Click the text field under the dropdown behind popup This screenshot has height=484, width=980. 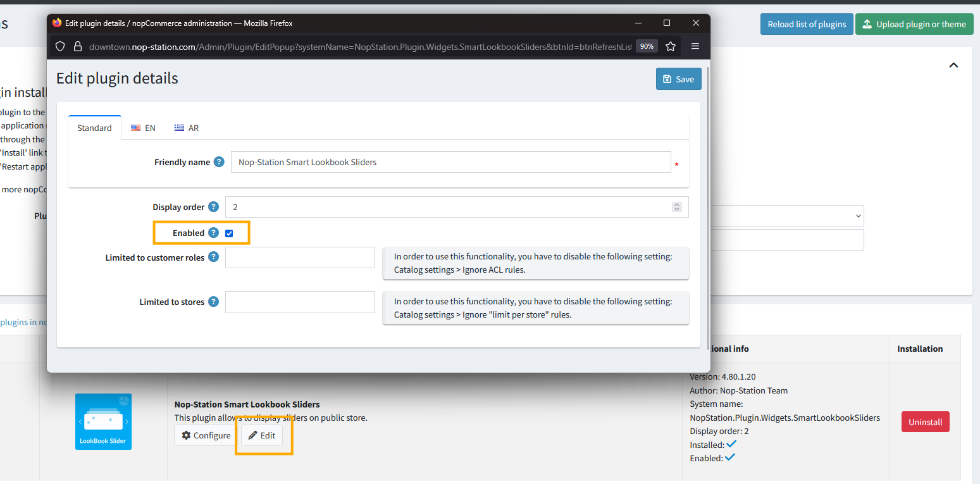[788, 240]
